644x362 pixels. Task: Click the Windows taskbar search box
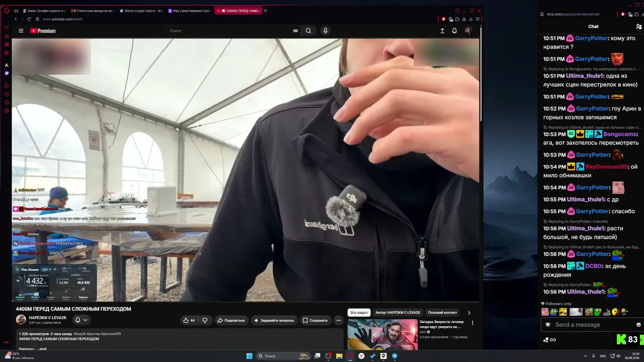284,356
